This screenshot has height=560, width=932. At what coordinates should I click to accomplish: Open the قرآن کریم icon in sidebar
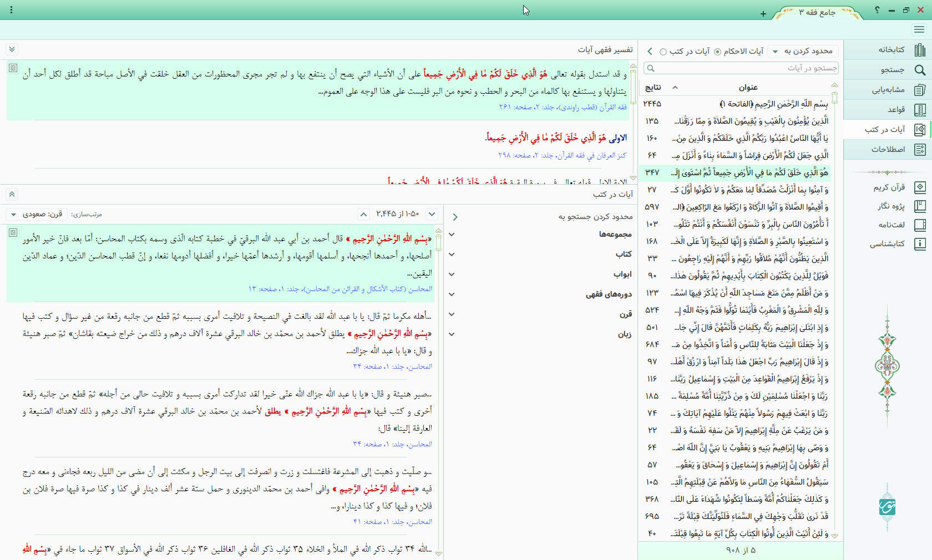point(919,187)
